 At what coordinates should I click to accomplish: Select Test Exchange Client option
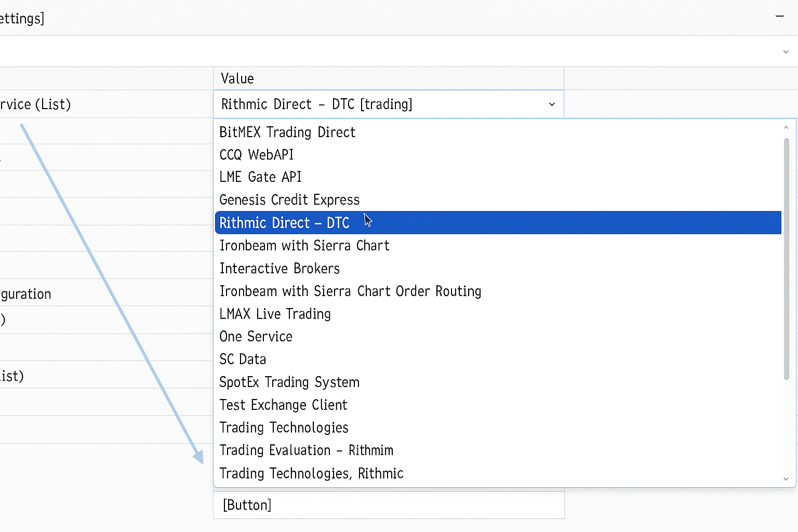[498, 405]
